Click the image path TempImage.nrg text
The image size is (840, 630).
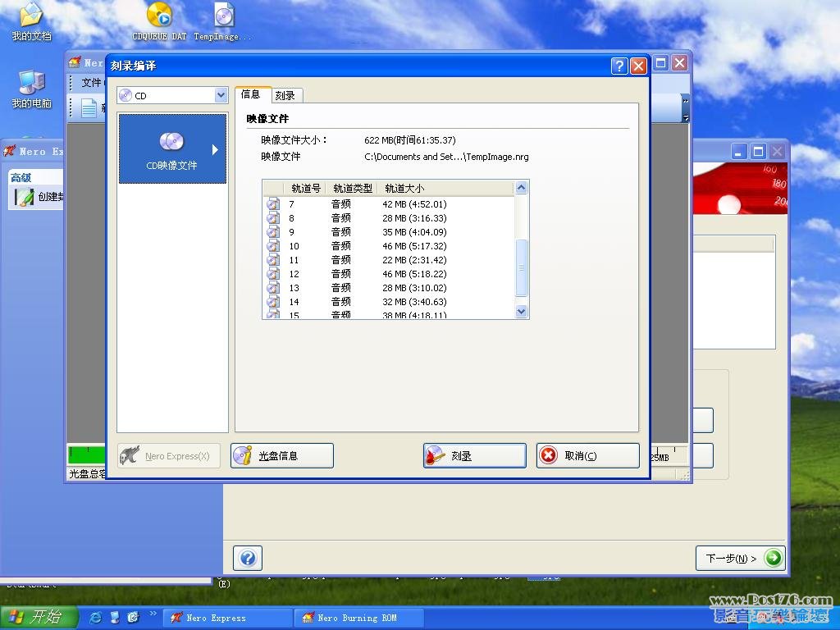click(x=446, y=157)
